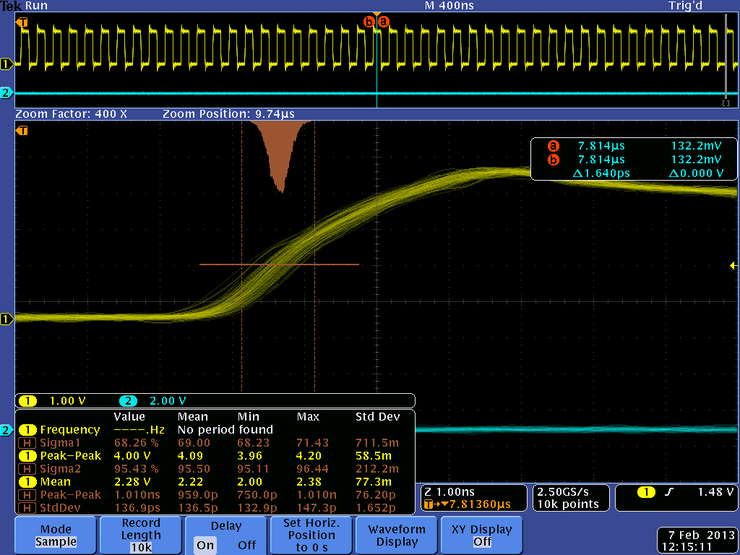Toggle XY Display Off button
The image size is (740, 555).
(x=481, y=535)
